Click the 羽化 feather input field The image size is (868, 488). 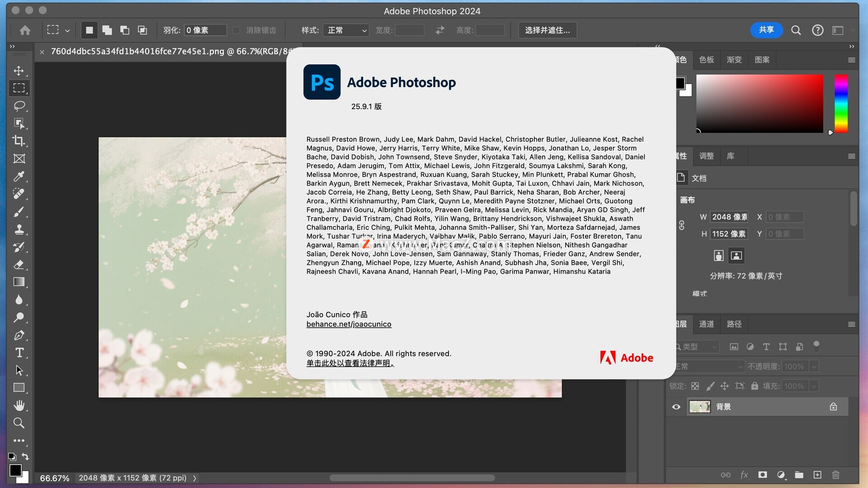click(x=205, y=30)
